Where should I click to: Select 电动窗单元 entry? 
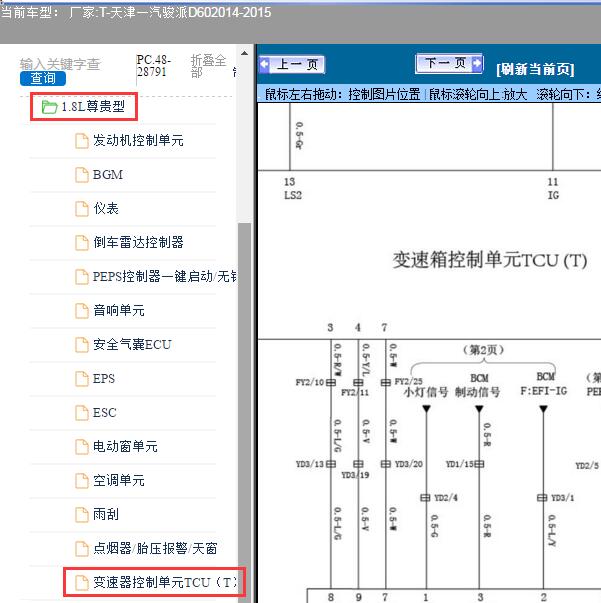(125, 446)
